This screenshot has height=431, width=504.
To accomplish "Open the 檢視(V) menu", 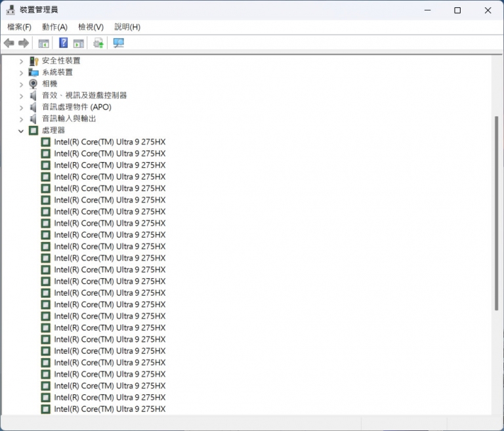I will pyautogui.click(x=91, y=27).
